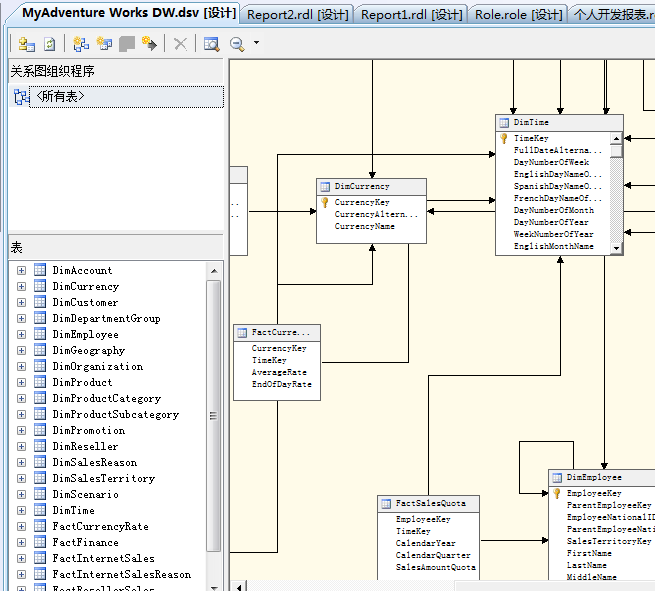Click the DimEmployee diagram header icon

(557, 478)
